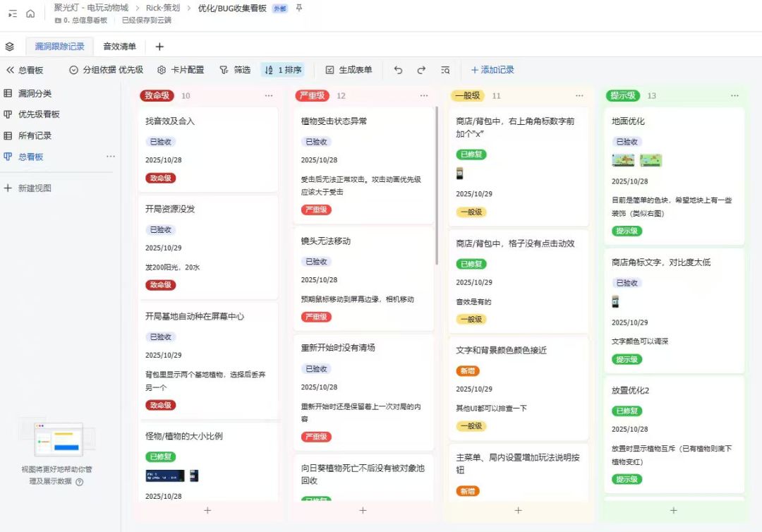Click the Rick-策划 breadcrumb link
The width and height of the screenshot is (762, 532).
click(x=163, y=8)
